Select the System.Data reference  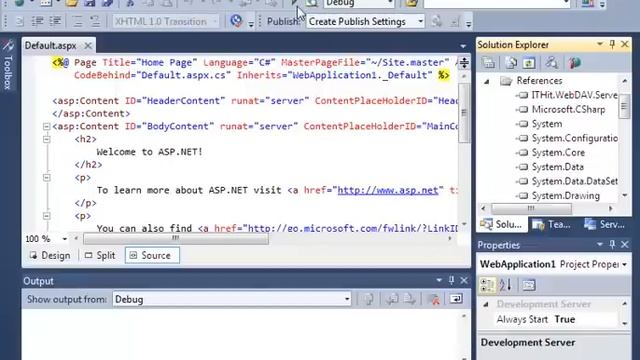point(558,167)
